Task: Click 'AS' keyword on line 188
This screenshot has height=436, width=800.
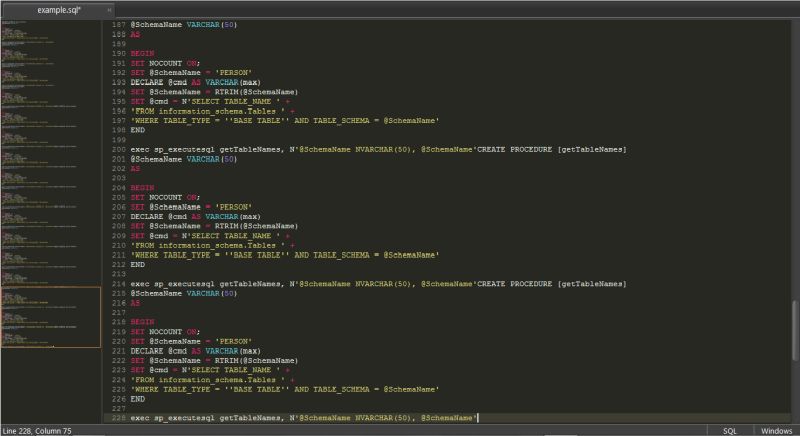Action: click(x=135, y=34)
